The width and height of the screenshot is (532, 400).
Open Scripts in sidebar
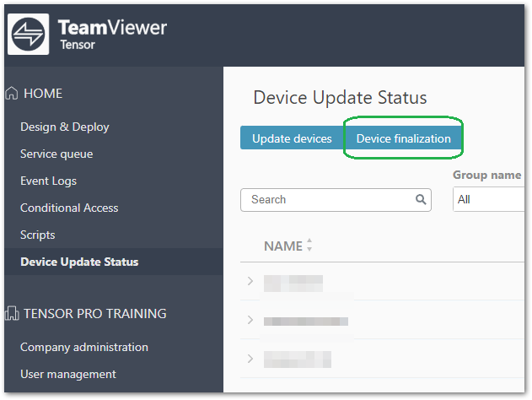38,235
